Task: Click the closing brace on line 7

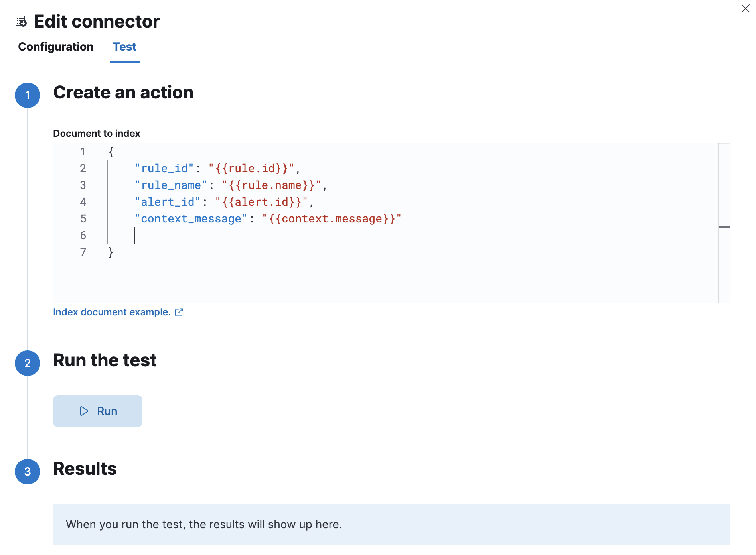Action: [x=110, y=252]
